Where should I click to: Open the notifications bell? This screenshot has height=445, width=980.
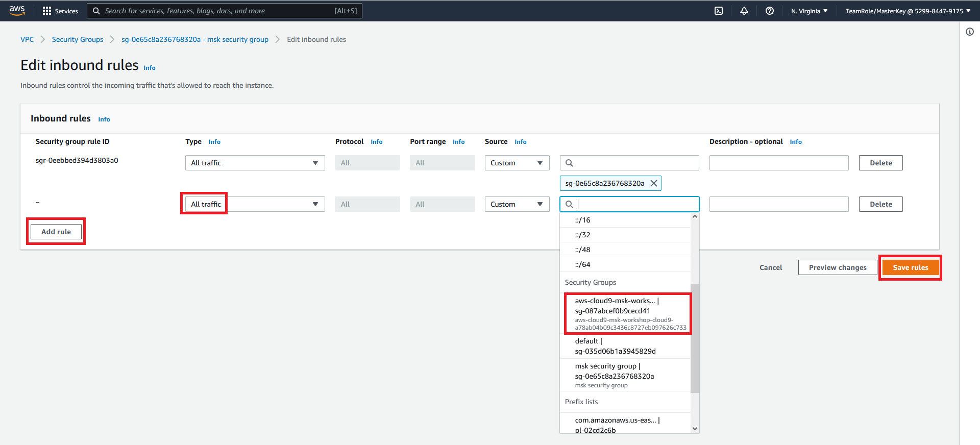coord(744,11)
